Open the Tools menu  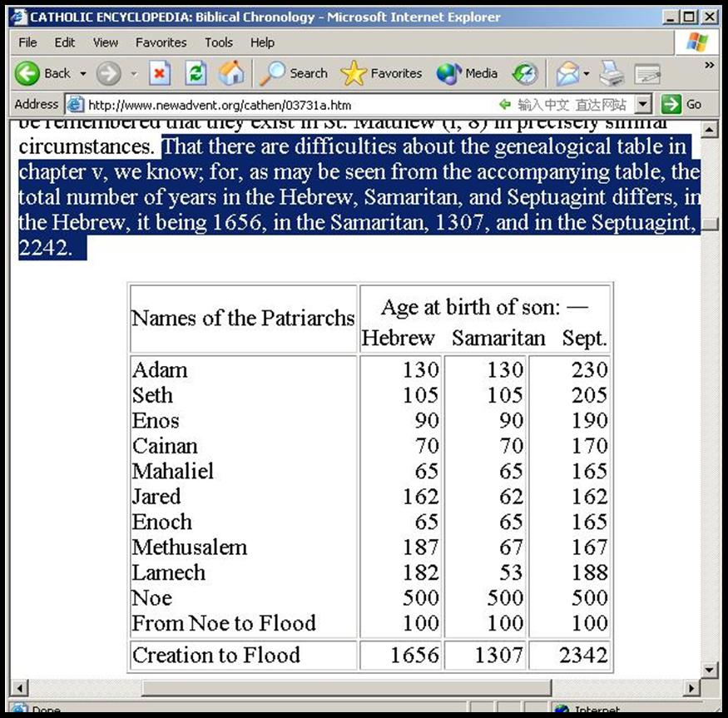click(x=219, y=42)
